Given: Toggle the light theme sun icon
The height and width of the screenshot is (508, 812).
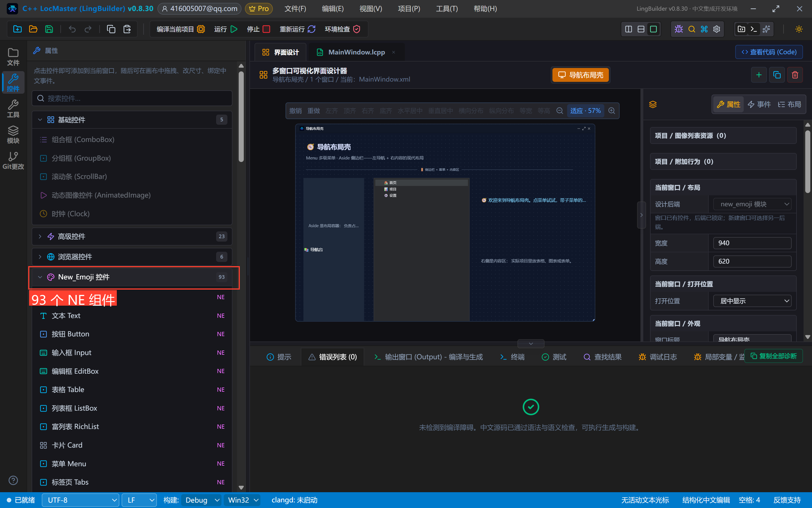Looking at the screenshot, I should click(798, 29).
